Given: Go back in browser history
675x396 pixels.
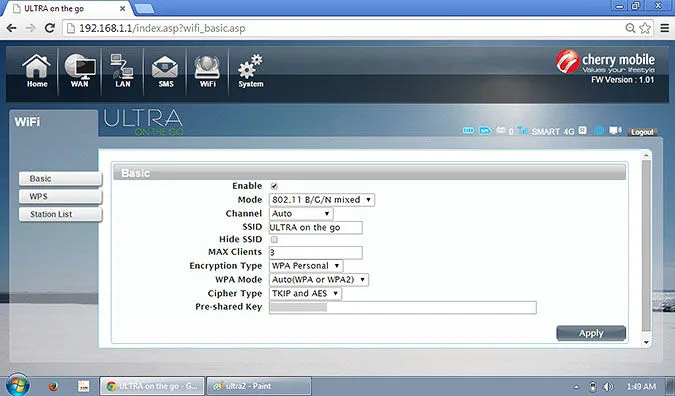Looking at the screenshot, I should click(x=12, y=28).
